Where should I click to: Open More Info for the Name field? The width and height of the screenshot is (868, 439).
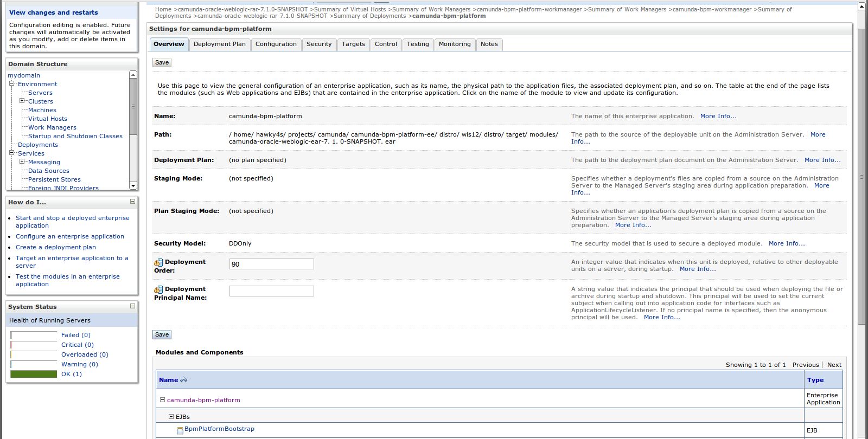click(x=718, y=116)
